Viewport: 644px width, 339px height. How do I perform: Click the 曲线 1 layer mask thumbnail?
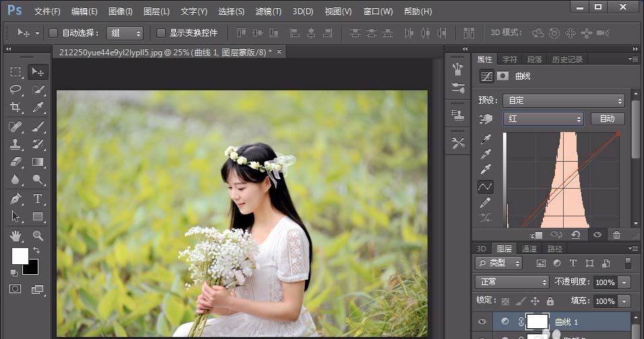537,321
